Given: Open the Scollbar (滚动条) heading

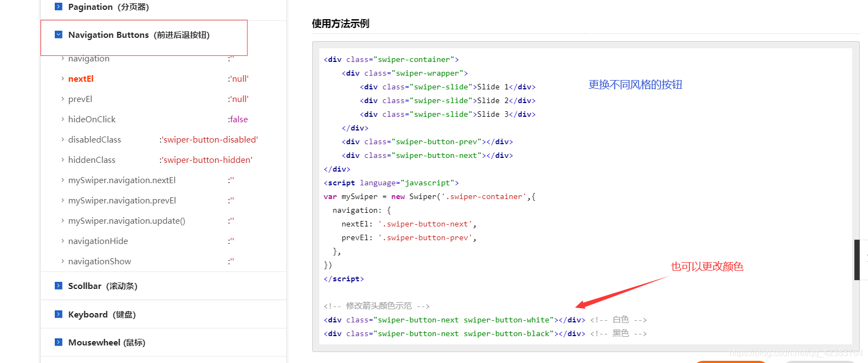Looking at the screenshot, I should point(102,286).
